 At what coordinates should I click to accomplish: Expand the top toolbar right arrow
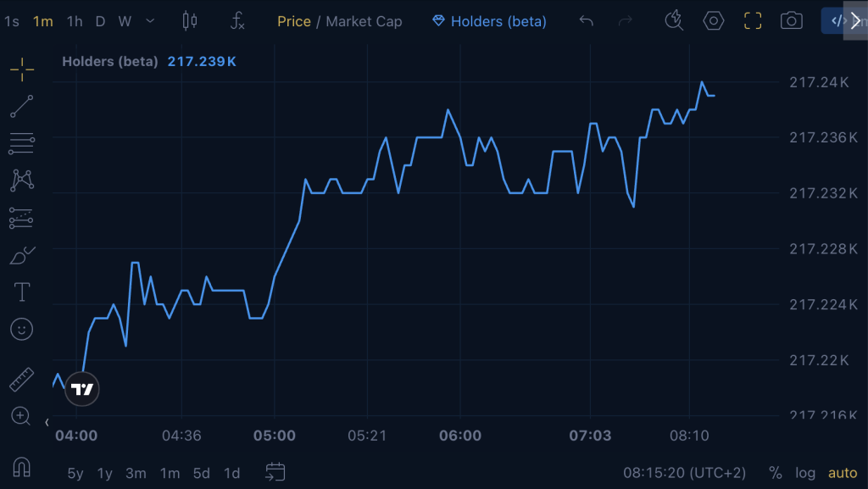pos(856,21)
